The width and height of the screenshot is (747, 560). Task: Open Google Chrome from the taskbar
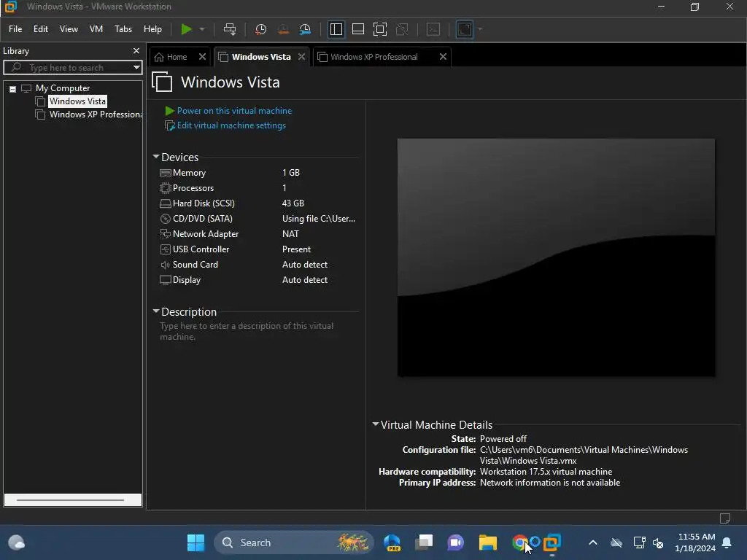coord(519,542)
